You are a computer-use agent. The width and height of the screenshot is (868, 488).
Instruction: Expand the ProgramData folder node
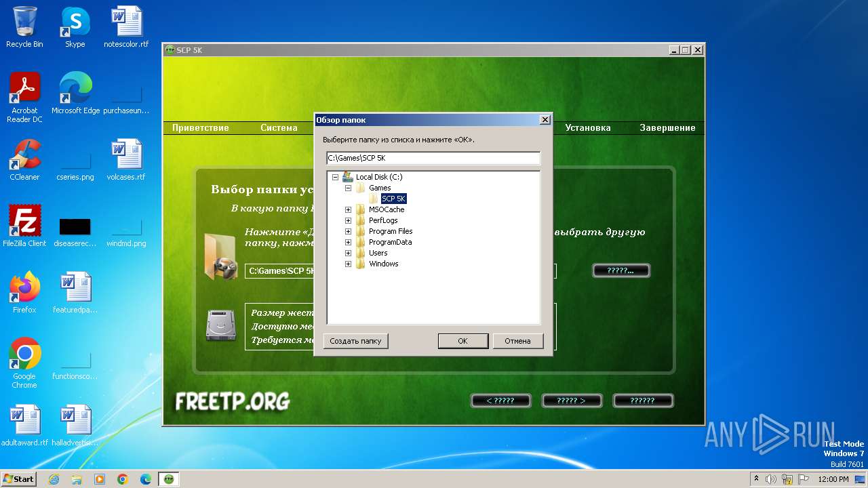348,242
